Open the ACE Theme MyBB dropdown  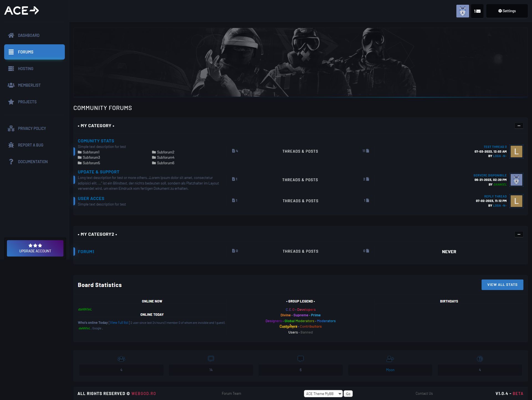(323, 394)
